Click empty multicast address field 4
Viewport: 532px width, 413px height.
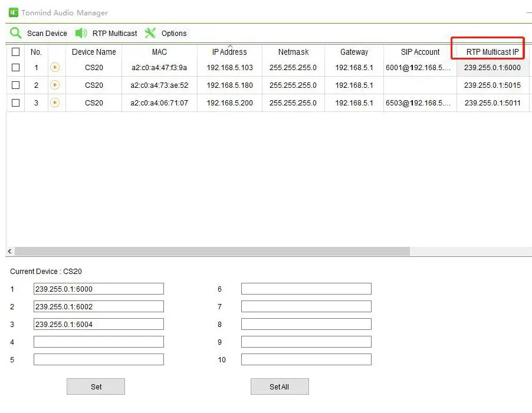(98, 342)
